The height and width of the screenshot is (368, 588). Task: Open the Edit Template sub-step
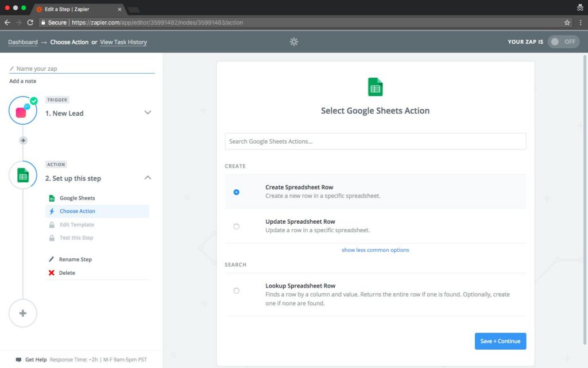tap(77, 225)
